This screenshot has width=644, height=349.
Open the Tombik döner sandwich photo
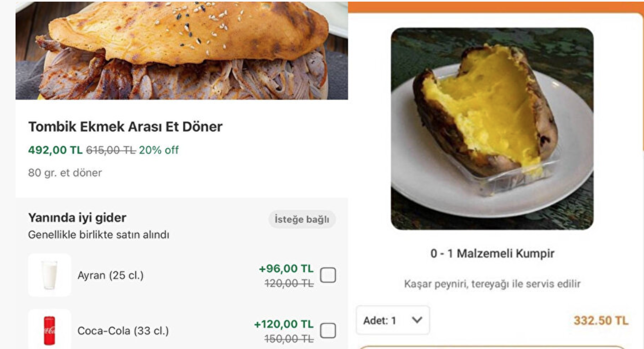pyautogui.click(x=182, y=51)
